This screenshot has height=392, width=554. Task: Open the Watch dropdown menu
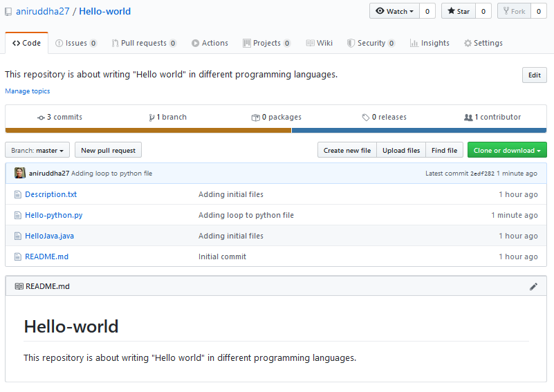click(395, 11)
